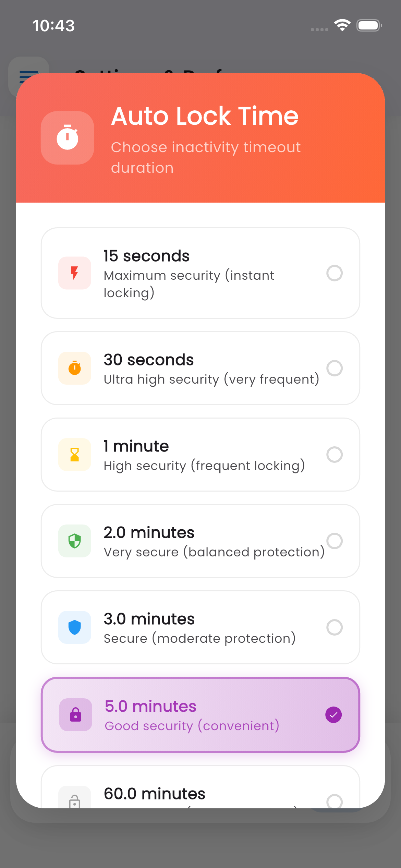This screenshot has width=401, height=868.
Task: Select the 15 seconds radio button
Action: [335, 273]
